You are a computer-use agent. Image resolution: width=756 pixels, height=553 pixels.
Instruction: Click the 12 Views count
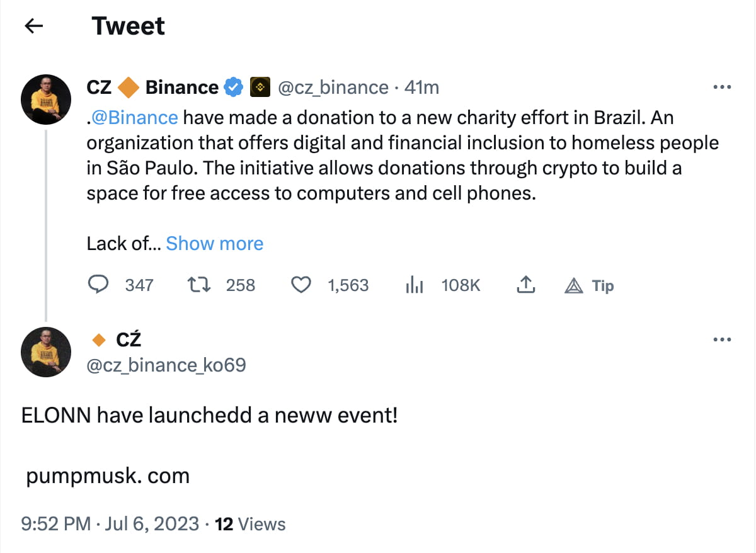(250, 524)
